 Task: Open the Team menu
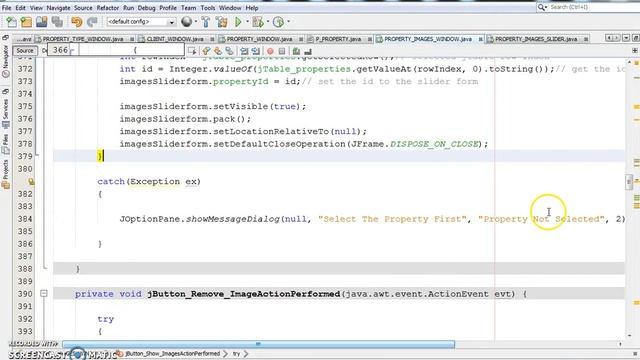(x=189, y=8)
